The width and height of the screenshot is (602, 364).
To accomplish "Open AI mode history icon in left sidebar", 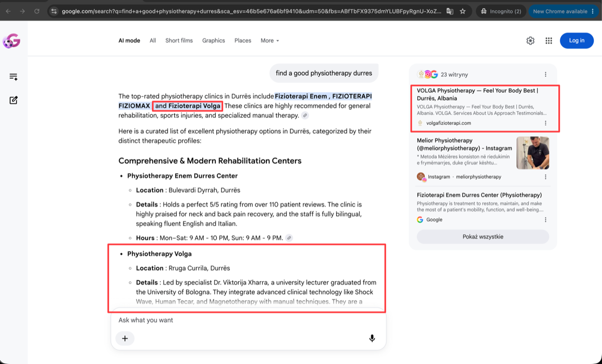I will 14,77.
